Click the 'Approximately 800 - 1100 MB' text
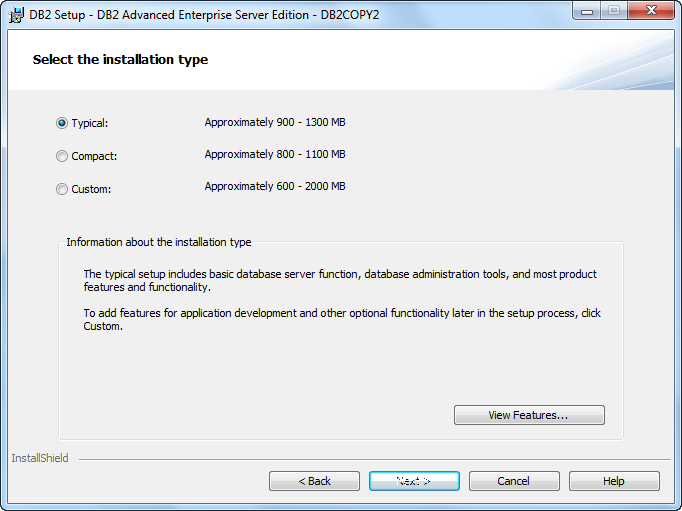Image resolution: width=682 pixels, height=511 pixels. 275,154
